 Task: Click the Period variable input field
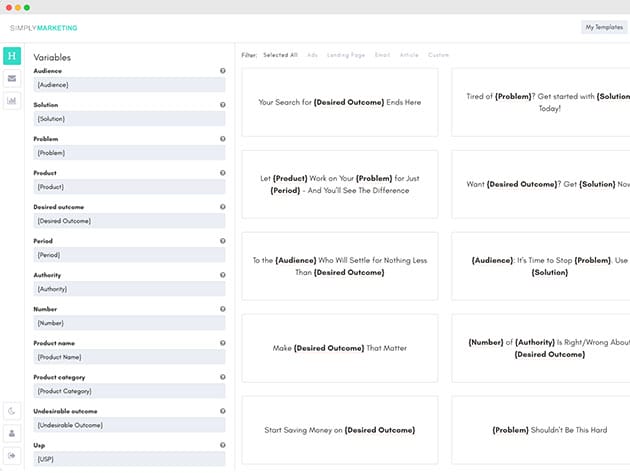tap(129, 255)
